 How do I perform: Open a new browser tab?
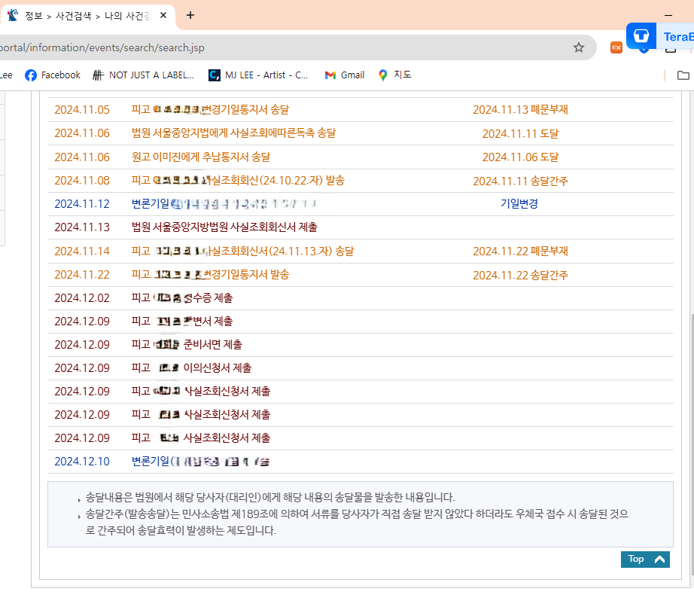(189, 15)
